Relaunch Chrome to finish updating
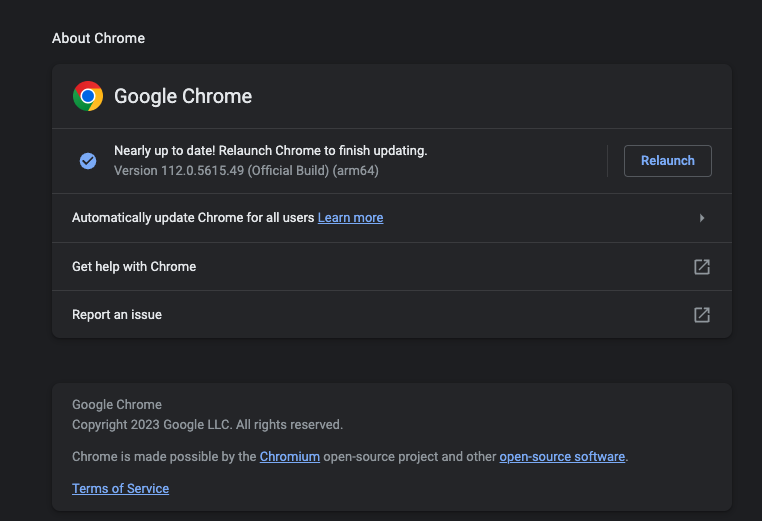The width and height of the screenshot is (762, 521). point(668,161)
